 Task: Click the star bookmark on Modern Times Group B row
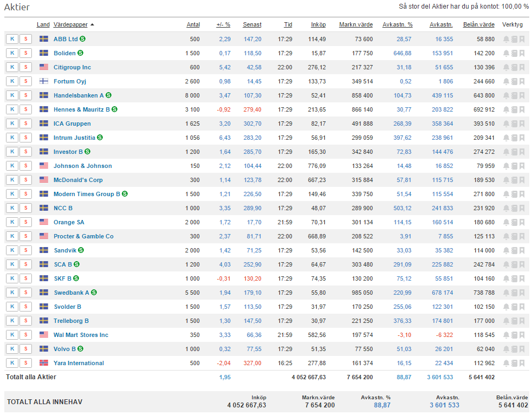click(x=522, y=194)
